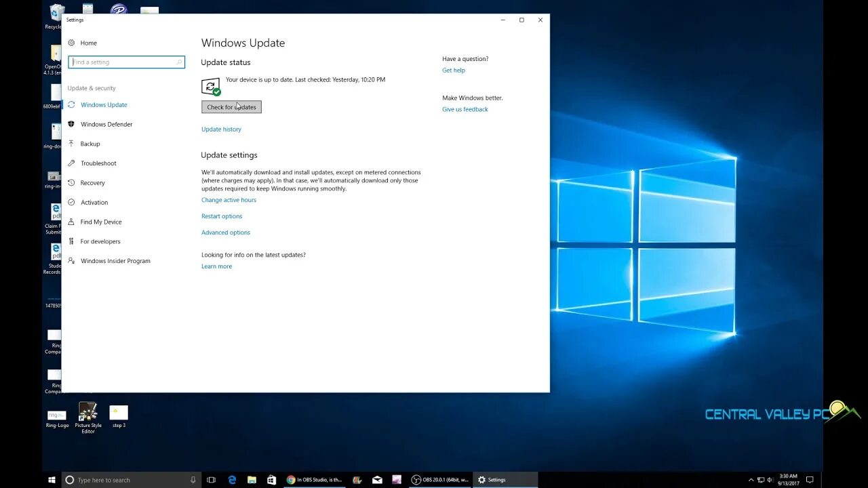
Task: Click the Update settings heading
Action: tap(229, 155)
